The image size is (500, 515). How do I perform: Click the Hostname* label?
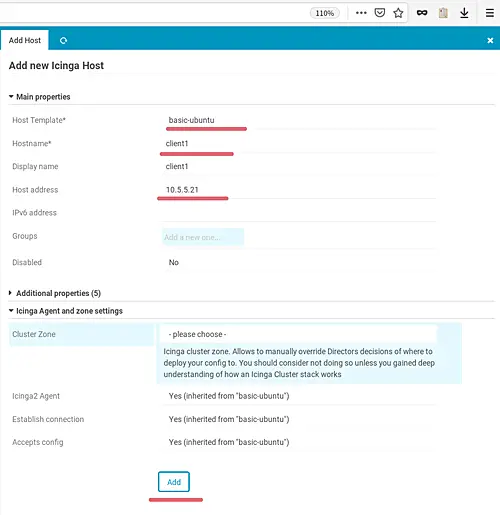(x=32, y=144)
